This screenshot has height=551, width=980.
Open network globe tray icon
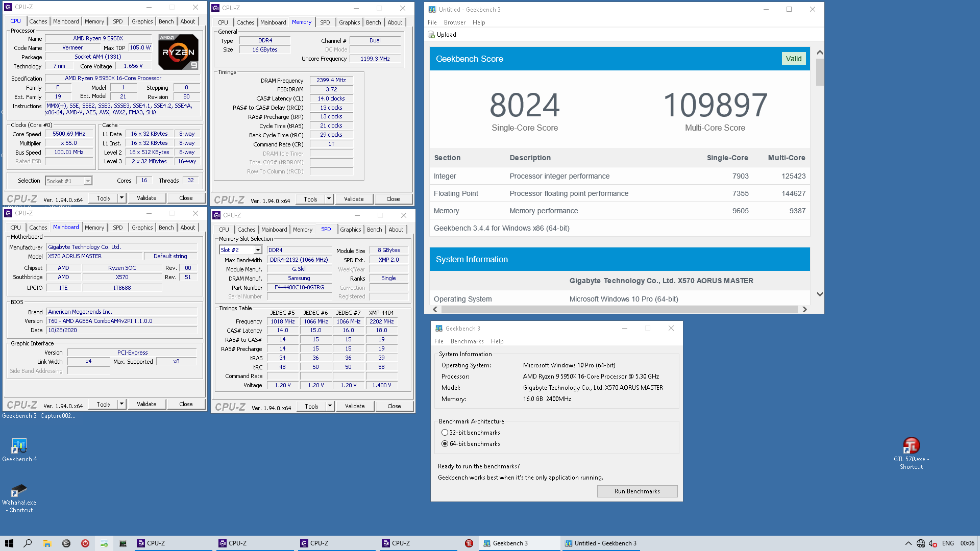(921, 543)
